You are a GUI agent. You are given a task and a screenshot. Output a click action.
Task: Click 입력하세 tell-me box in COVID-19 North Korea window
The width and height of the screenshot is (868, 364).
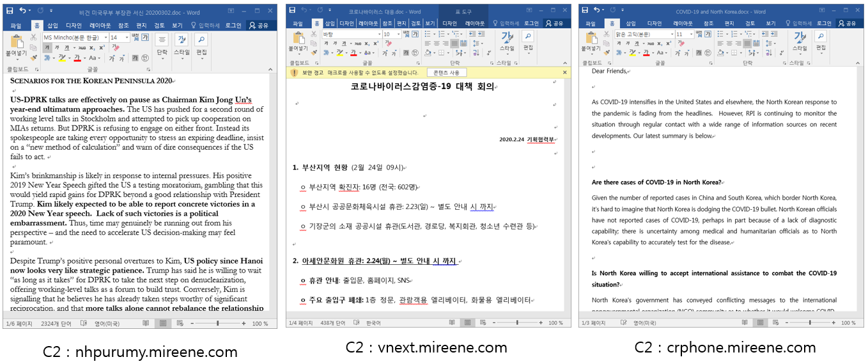click(x=800, y=23)
